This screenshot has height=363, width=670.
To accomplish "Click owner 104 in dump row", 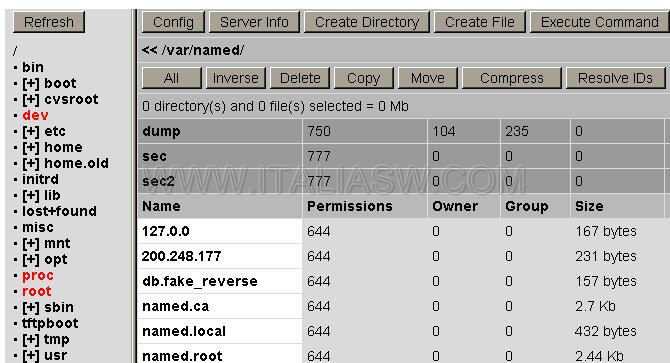I will (x=444, y=131).
